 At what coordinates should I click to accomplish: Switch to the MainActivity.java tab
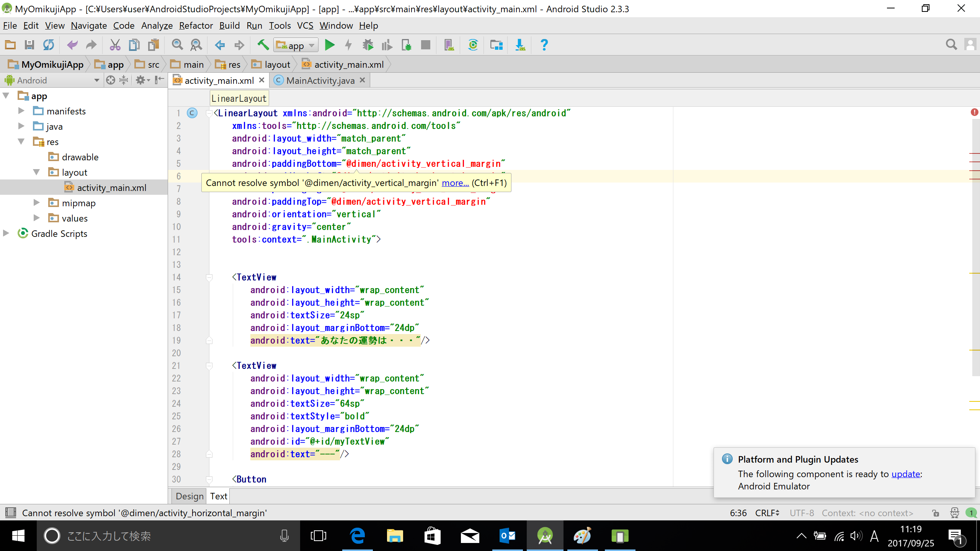[320, 81]
